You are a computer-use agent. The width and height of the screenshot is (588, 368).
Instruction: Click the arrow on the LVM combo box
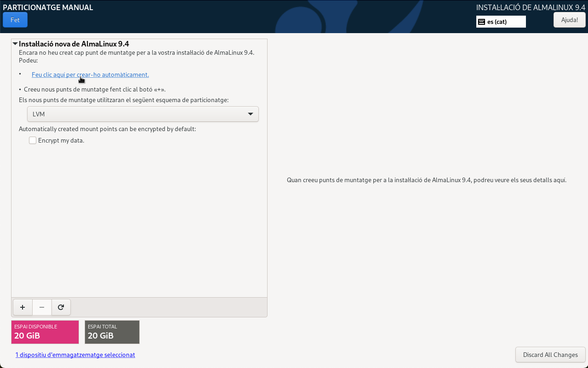[x=251, y=114]
